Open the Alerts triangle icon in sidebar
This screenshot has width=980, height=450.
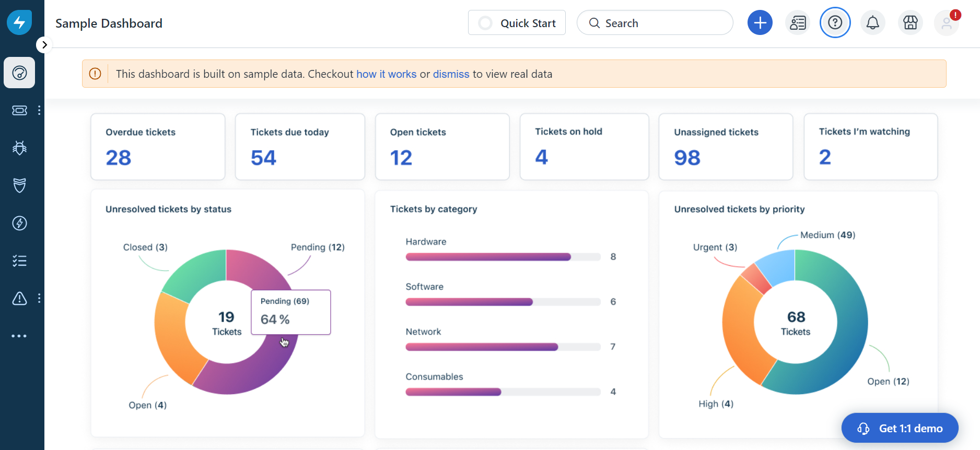click(19, 298)
